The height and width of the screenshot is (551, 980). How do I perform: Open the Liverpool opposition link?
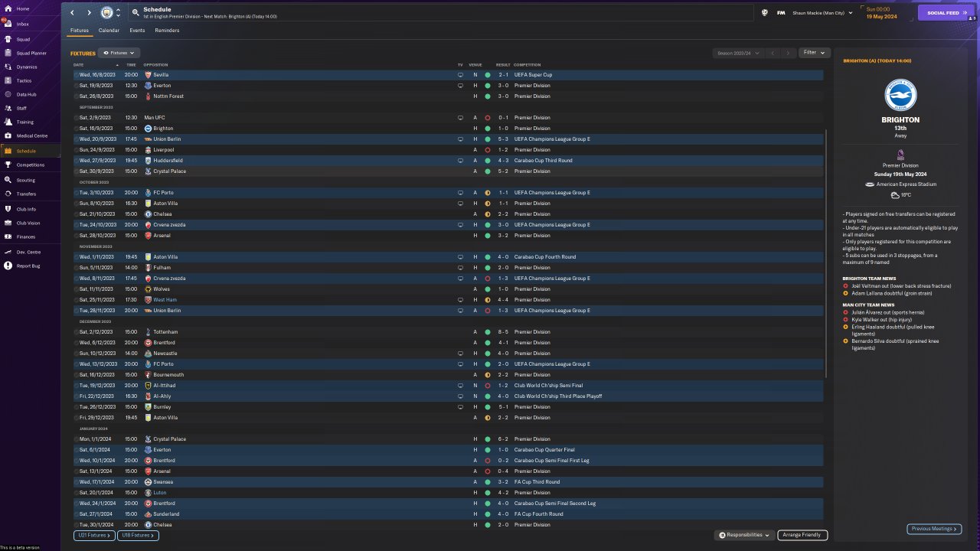(x=163, y=150)
